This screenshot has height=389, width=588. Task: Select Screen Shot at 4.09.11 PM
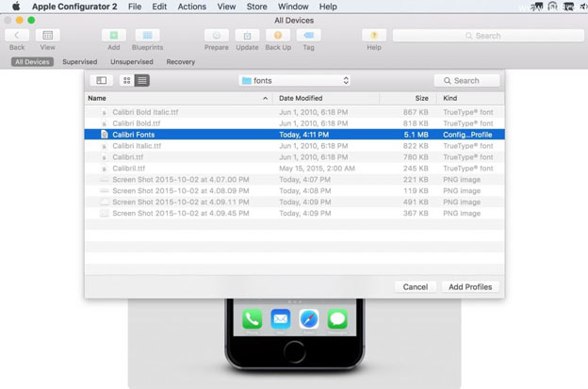[x=294, y=202]
